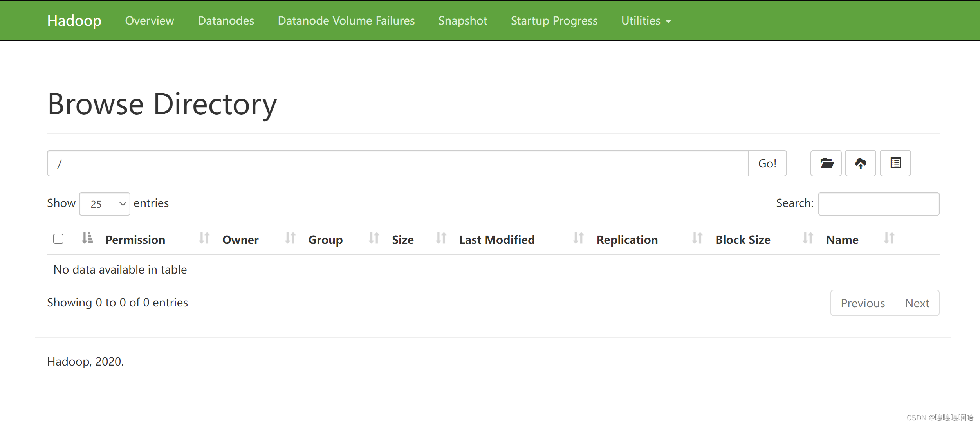The image size is (980, 425).
Task: Click the sort icon beside select-all checkbox
Action: (87, 238)
